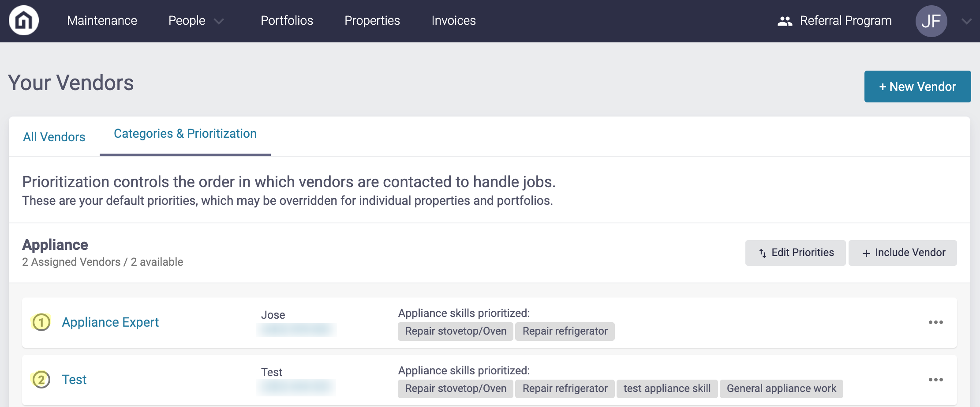Expand the People dropdown menu
The image size is (980, 407).
(x=219, y=21)
